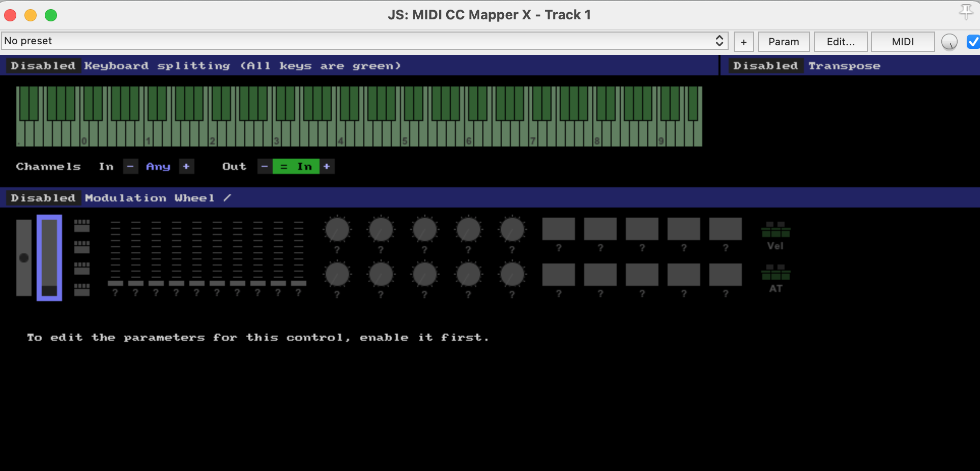980x471 pixels.
Task: Click the 'Keyboard splitting (All keys are green)' header
Action: pyautogui.click(x=243, y=66)
